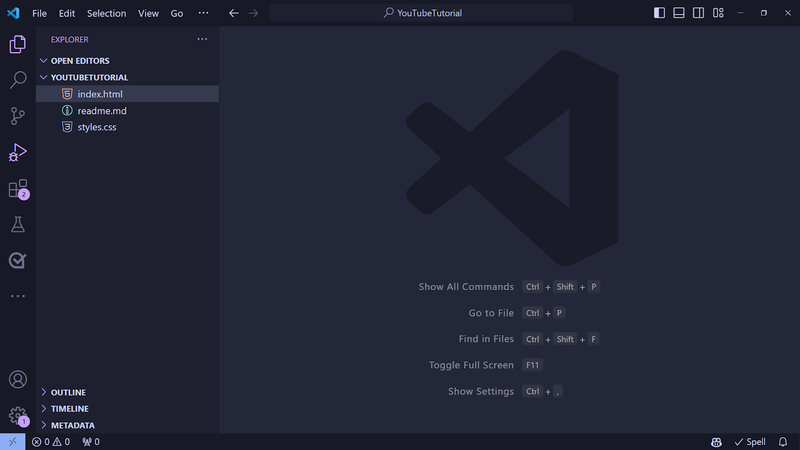Toggle bottom panel visibility
800x450 pixels.
pyautogui.click(x=679, y=13)
